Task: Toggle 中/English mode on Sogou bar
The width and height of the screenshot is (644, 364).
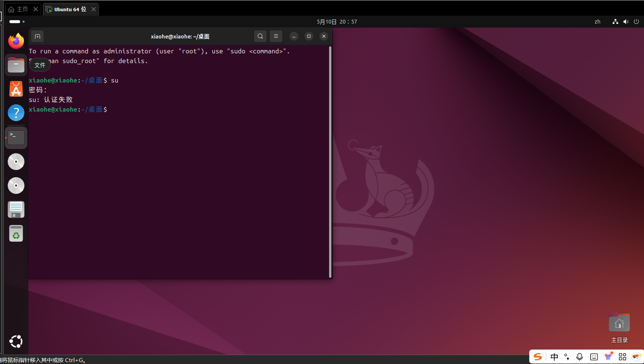Action: (554, 357)
